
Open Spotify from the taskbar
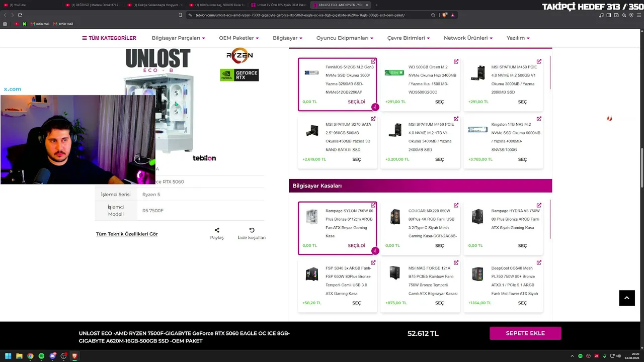pos(41,356)
